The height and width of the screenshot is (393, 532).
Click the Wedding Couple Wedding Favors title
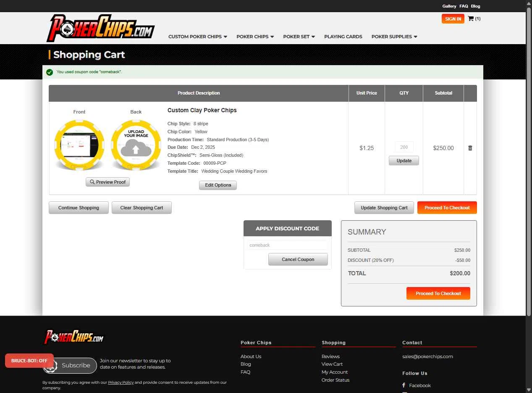pos(234,171)
